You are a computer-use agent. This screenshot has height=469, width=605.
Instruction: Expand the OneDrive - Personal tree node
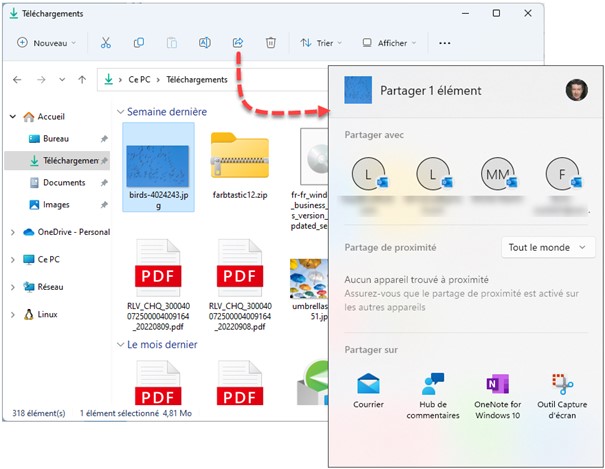12,232
